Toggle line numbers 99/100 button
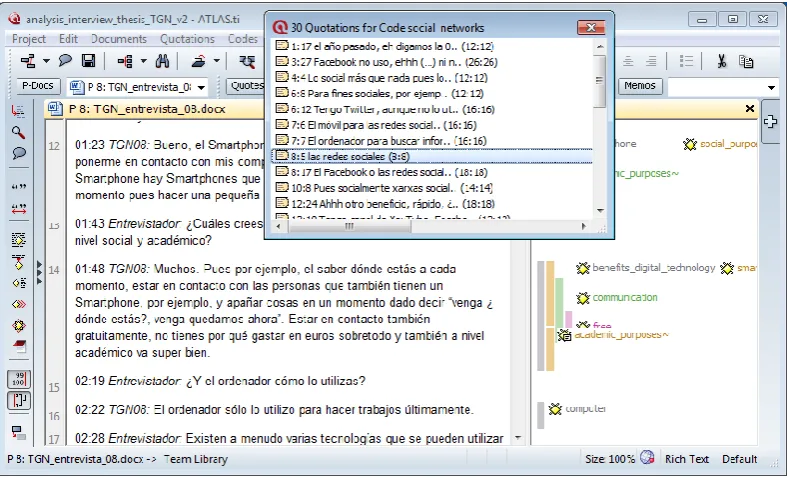Screen dimensions: 787x478 click(x=19, y=380)
